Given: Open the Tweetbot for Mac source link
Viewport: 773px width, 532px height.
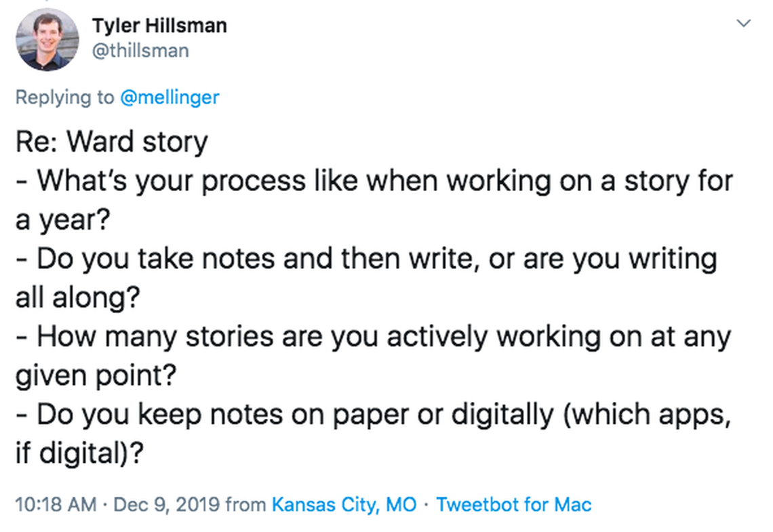Looking at the screenshot, I should [x=513, y=505].
